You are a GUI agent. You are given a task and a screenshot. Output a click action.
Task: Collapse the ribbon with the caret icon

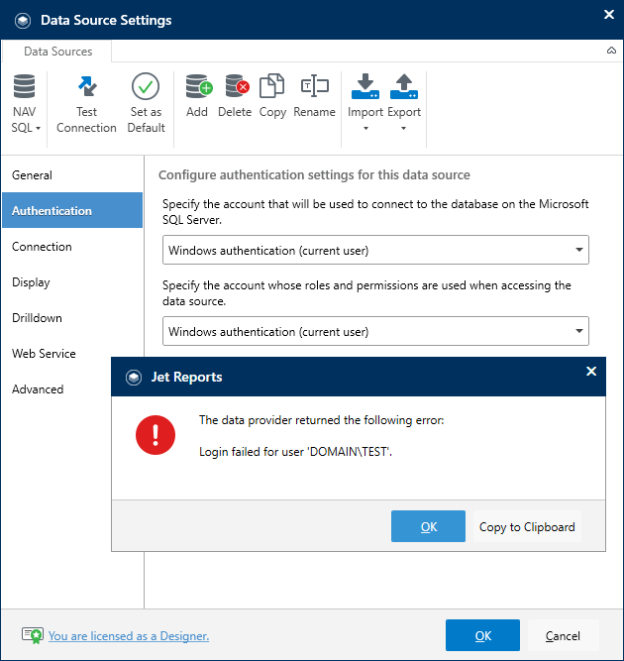(x=611, y=51)
